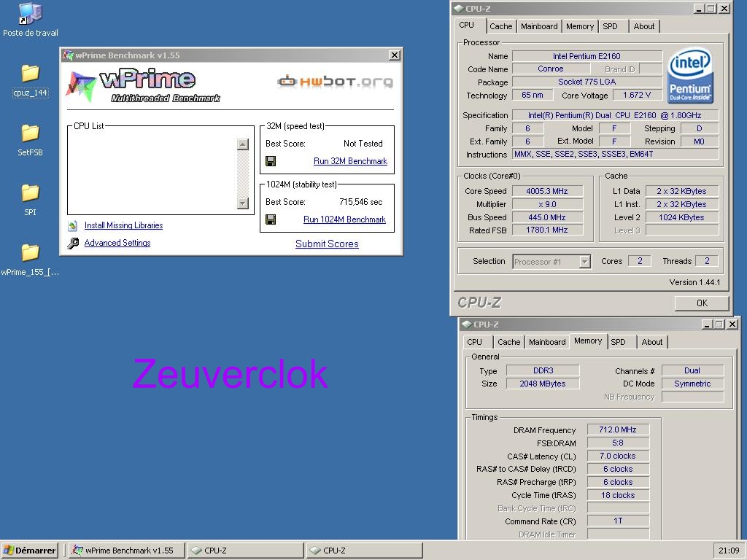Image resolution: width=747 pixels, height=560 pixels.
Task: Click the lower CPU-Z title bar icon
Action: coord(466,324)
